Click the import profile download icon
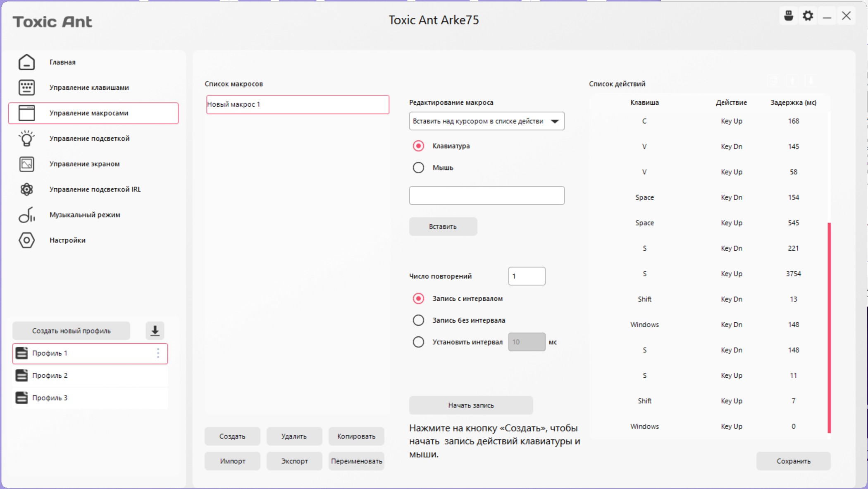This screenshot has height=489, width=868. tap(155, 331)
